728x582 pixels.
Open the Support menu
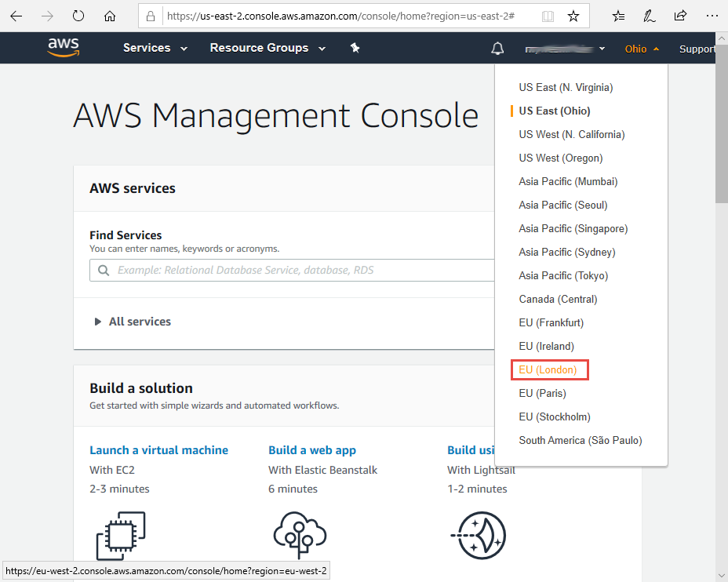coord(697,49)
